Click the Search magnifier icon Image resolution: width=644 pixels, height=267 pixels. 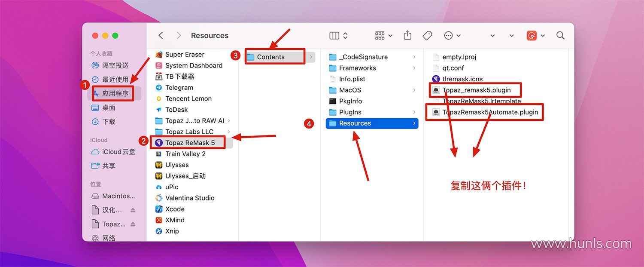[560, 35]
